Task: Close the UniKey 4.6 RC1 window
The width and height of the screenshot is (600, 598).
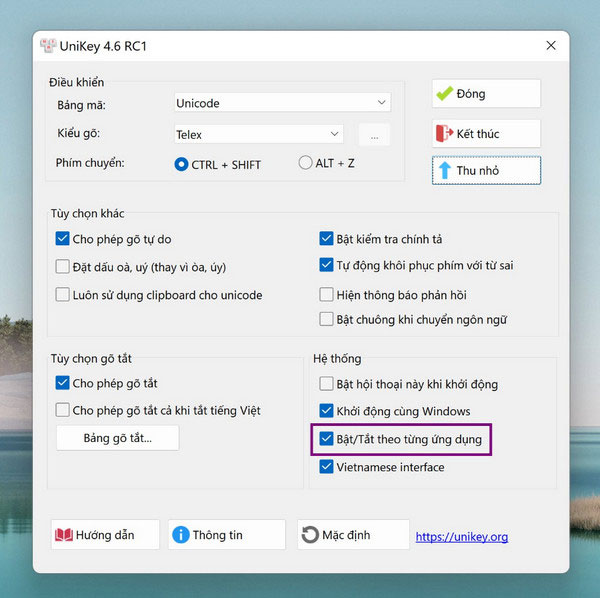Action: pyautogui.click(x=551, y=46)
